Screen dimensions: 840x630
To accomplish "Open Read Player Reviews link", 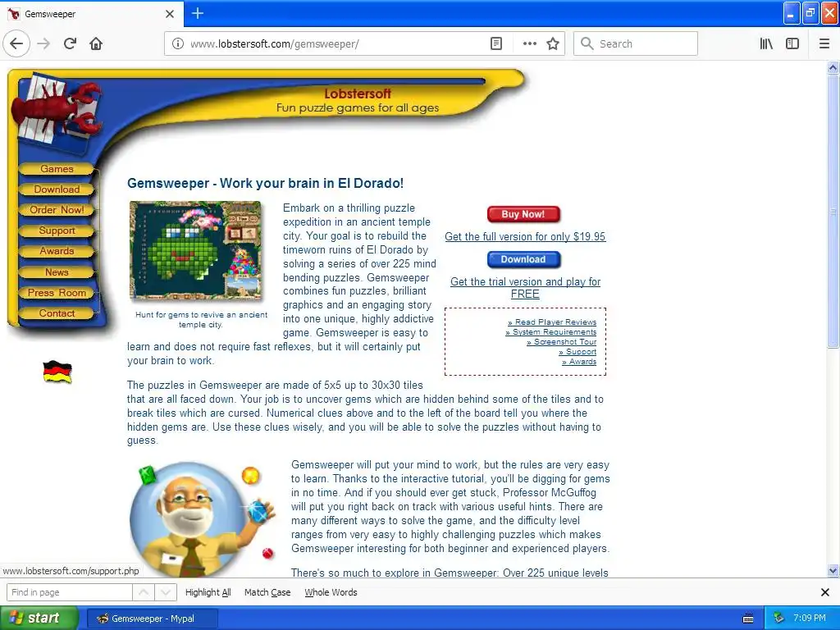I will tap(552, 322).
